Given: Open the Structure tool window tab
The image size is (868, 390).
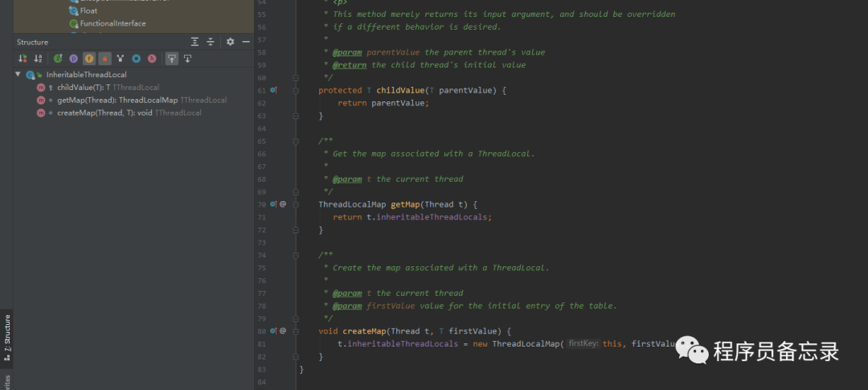Looking at the screenshot, I should 6,338.
